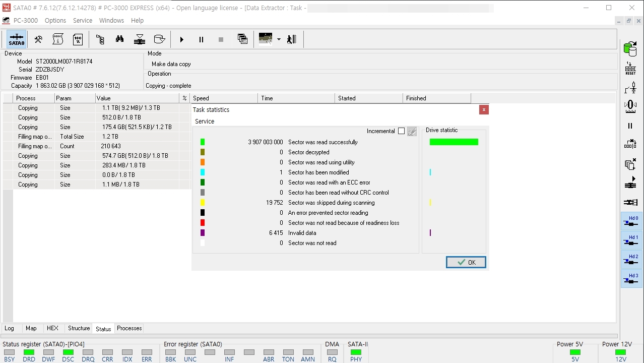Toggle the Hd 0 head button
This screenshot has height=363, width=644.
[x=631, y=222]
